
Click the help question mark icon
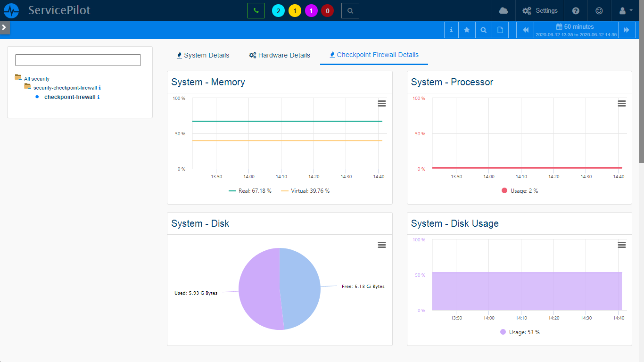pos(576,10)
